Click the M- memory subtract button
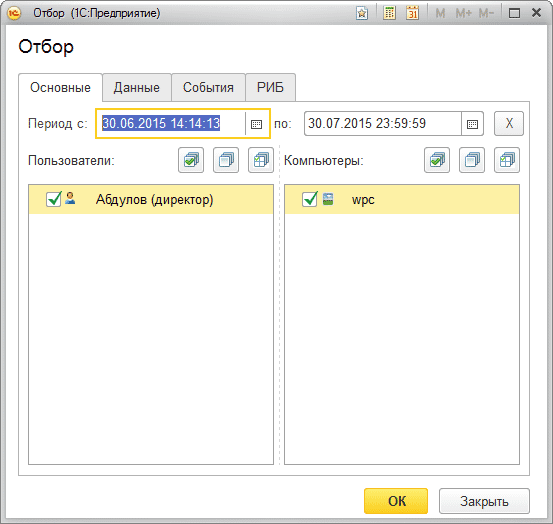This screenshot has height=524, width=553. pos(486,13)
